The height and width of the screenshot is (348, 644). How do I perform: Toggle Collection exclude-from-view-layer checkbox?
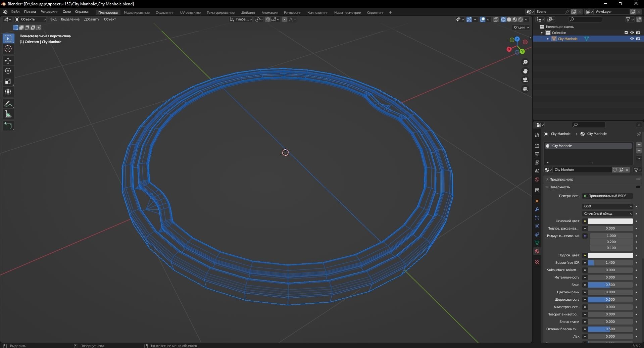[x=626, y=33]
